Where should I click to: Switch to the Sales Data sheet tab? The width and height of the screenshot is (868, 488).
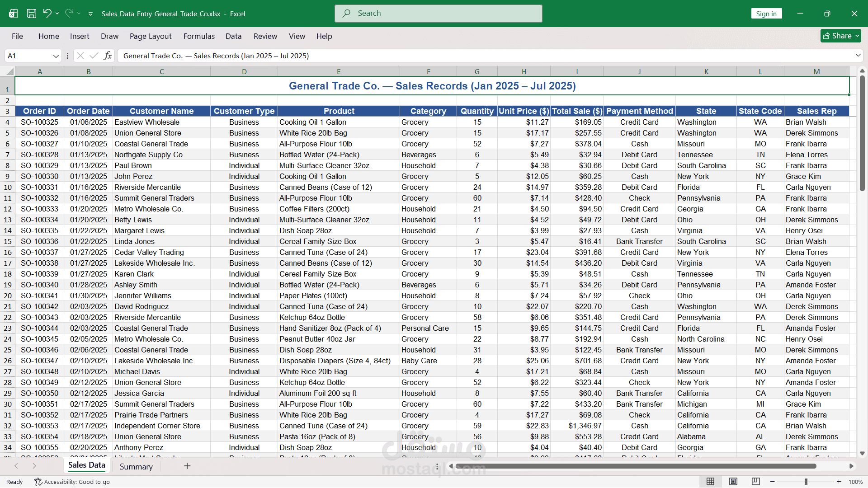click(x=86, y=465)
